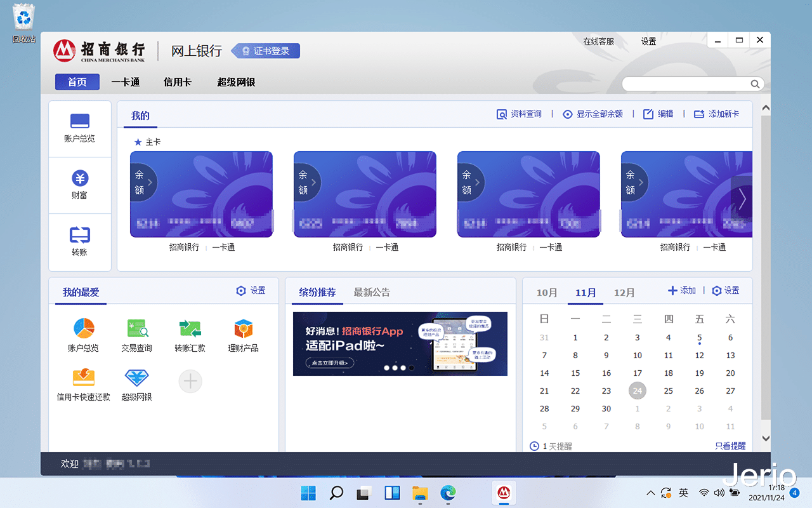Open File Explorer from taskbar

point(420,493)
